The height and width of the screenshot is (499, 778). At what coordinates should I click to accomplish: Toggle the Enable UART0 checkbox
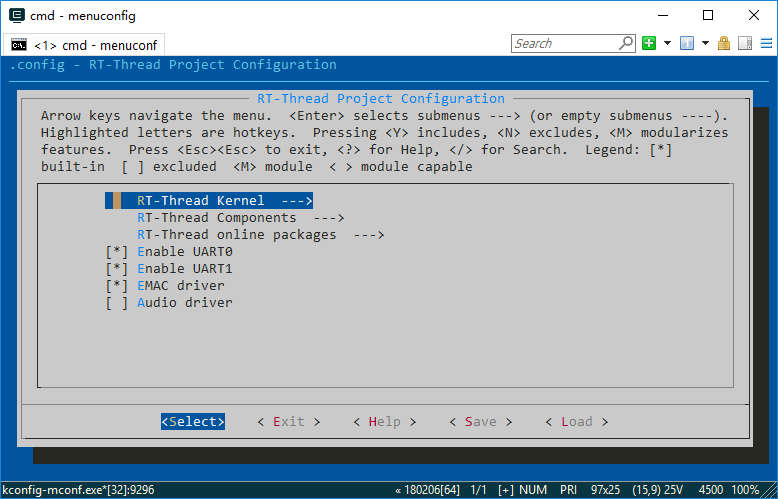pyautogui.click(x=117, y=252)
